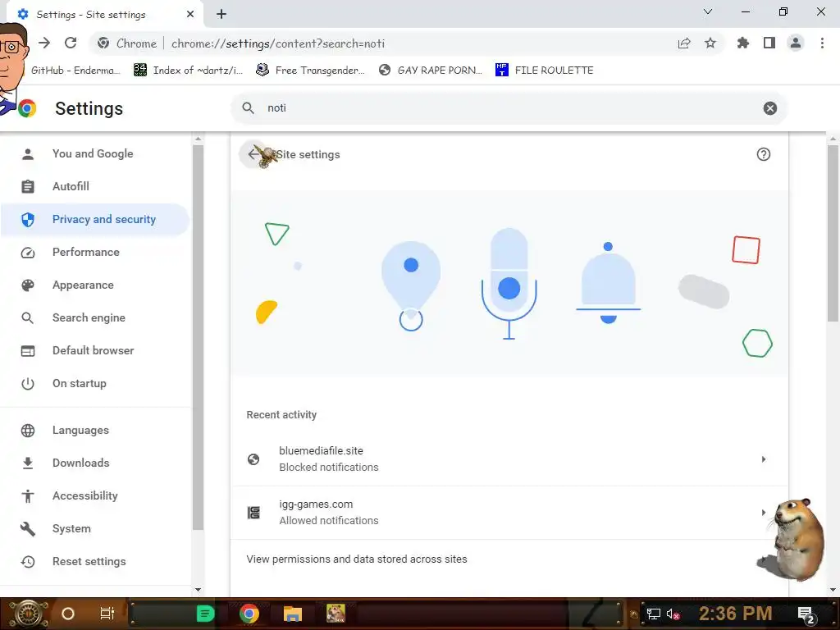This screenshot has height=630, width=840.
Task: Click the main page scrollbar thumb
Action: tap(833, 233)
